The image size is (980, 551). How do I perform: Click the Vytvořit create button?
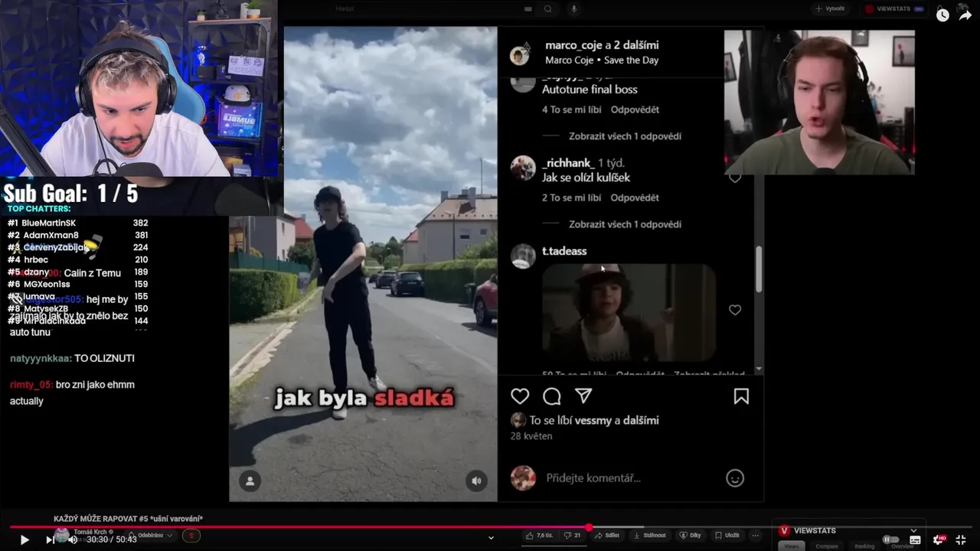(x=831, y=9)
